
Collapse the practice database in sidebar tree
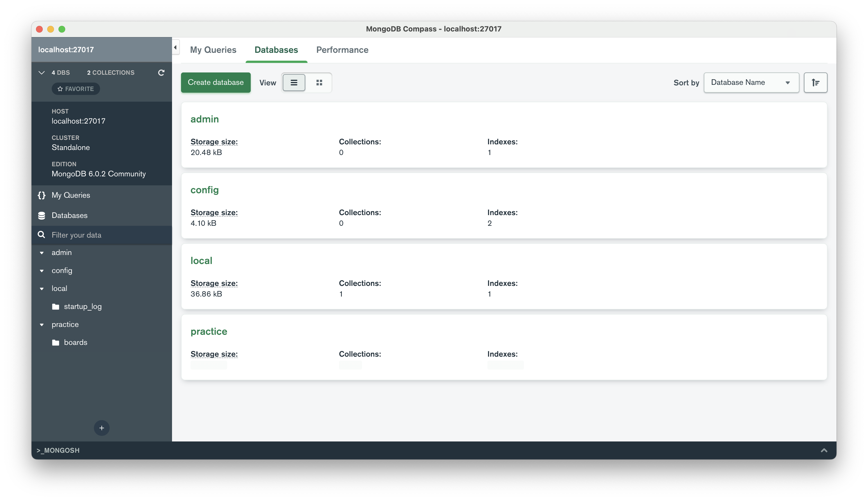pos(42,324)
